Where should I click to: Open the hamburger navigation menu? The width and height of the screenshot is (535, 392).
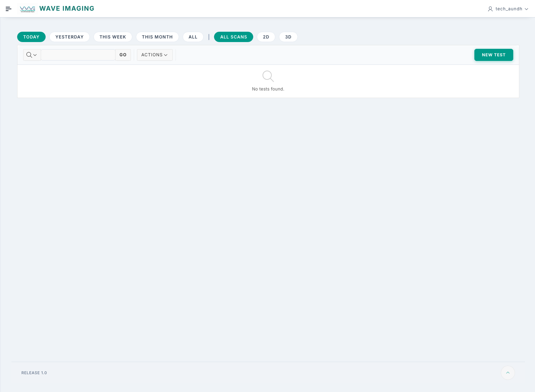tap(9, 9)
